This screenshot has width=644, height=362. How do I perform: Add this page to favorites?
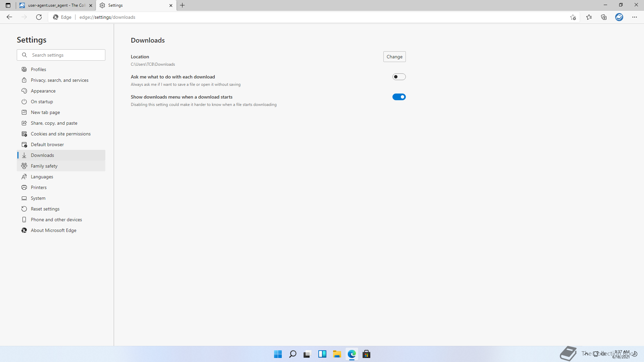click(x=573, y=17)
